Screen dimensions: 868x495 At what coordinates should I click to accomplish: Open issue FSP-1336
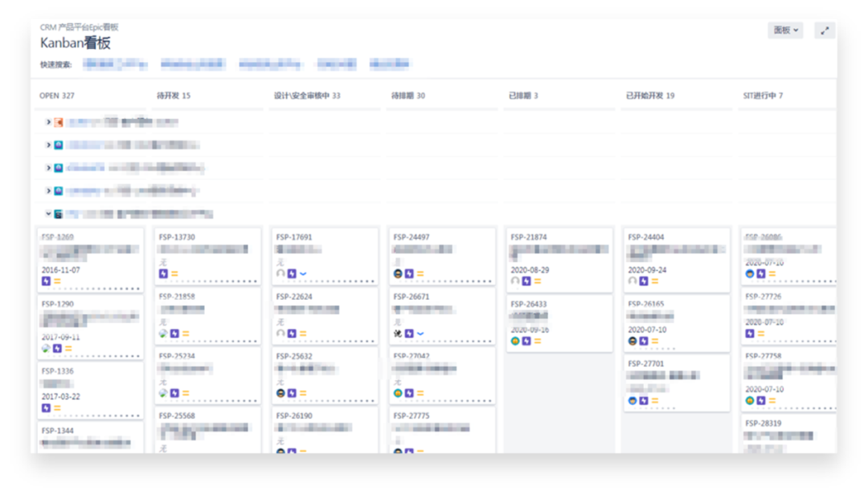click(58, 371)
